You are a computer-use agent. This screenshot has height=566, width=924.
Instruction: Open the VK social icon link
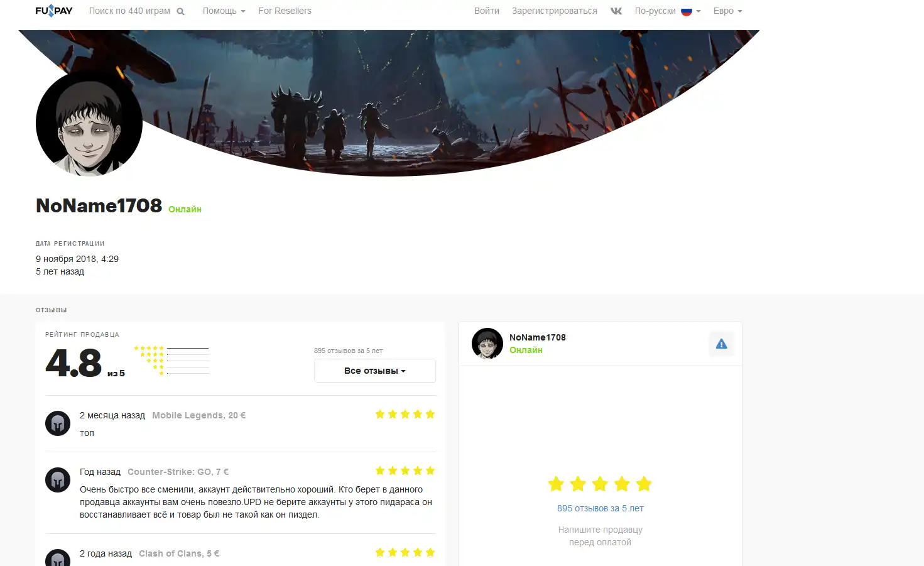[x=616, y=11]
